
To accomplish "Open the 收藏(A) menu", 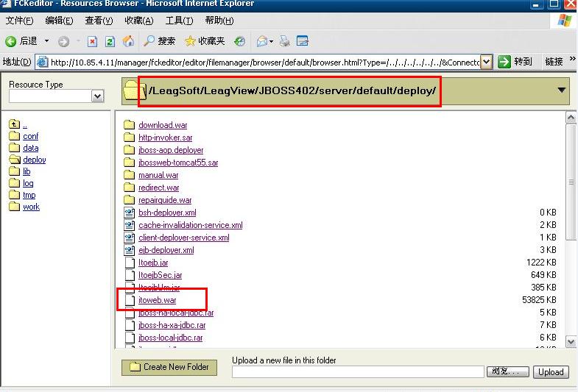I will tap(139, 21).
